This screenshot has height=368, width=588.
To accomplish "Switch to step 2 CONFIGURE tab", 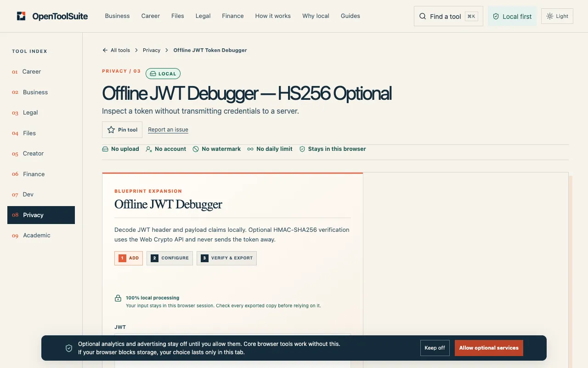I will coord(170,258).
